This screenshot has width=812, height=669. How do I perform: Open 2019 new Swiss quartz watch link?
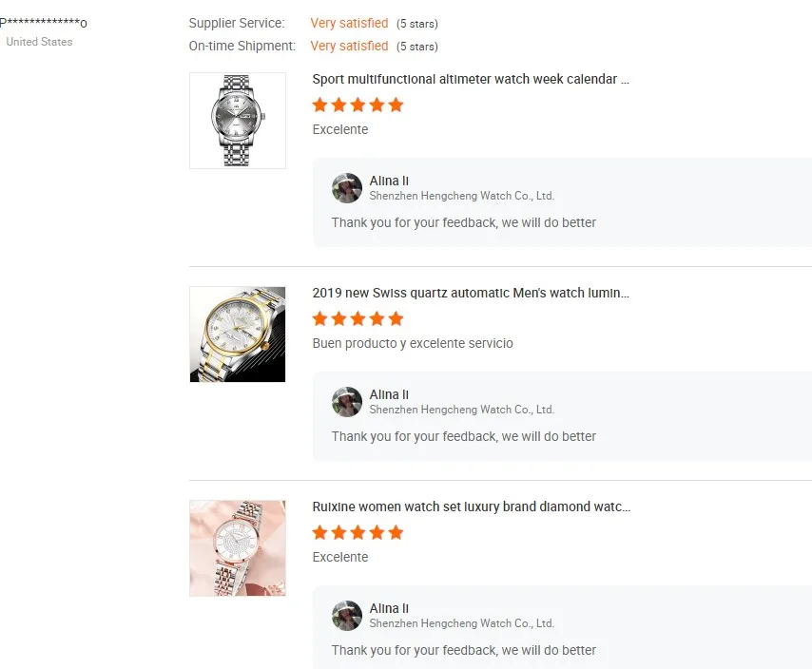(471, 293)
